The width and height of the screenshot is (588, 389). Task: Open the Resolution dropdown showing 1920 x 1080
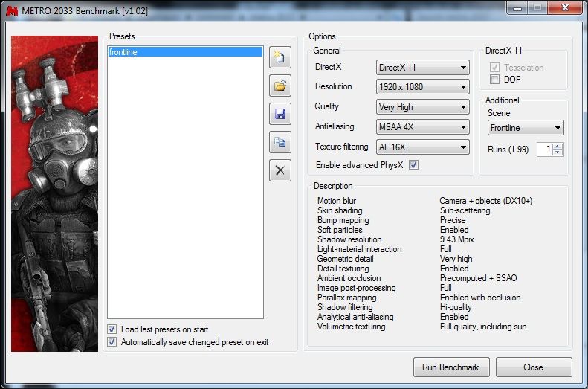423,87
